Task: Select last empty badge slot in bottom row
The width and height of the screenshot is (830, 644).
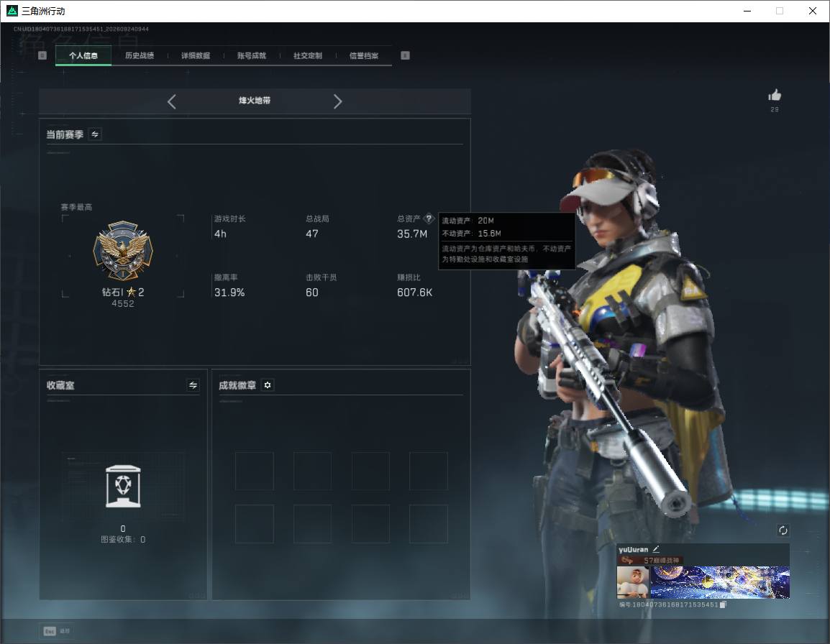Action: (x=428, y=524)
